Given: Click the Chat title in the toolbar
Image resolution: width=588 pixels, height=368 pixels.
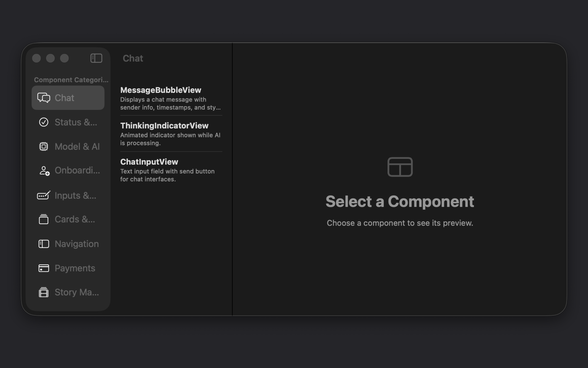Looking at the screenshot, I should (133, 58).
